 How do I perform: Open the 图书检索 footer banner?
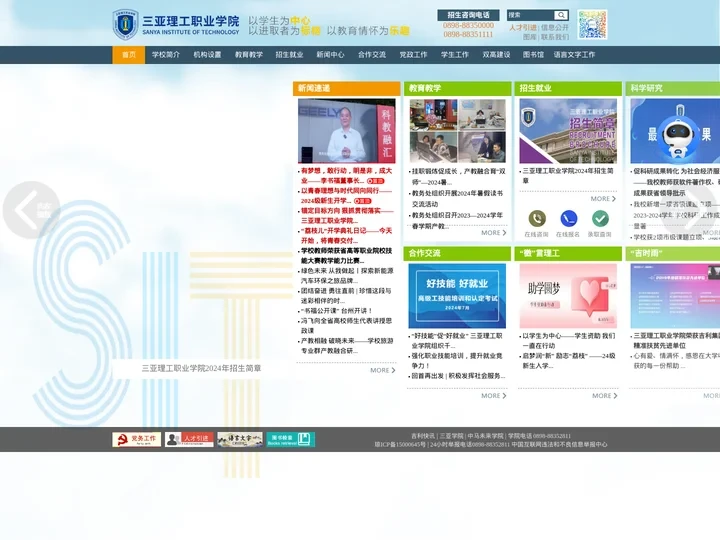(290, 439)
